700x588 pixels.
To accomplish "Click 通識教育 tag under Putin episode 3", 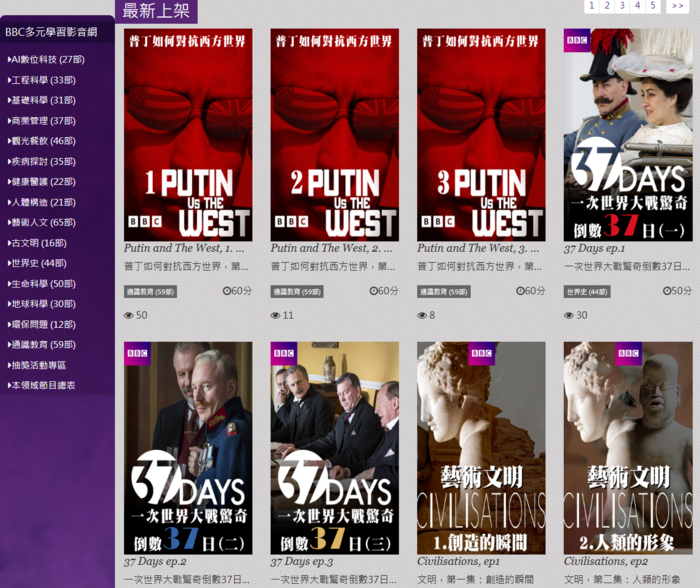I will click(444, 292).
